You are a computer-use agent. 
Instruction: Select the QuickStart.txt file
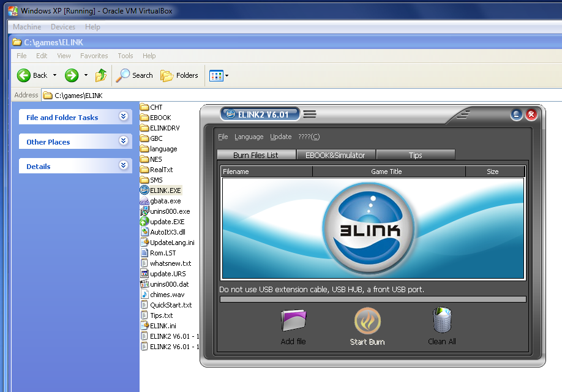point(166,305)
